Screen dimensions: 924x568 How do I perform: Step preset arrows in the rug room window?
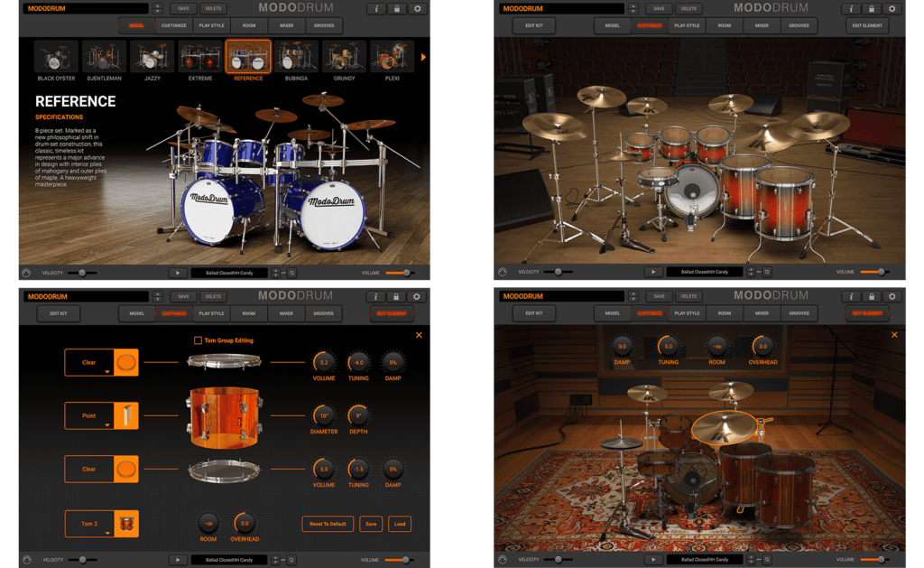[633, 296]
